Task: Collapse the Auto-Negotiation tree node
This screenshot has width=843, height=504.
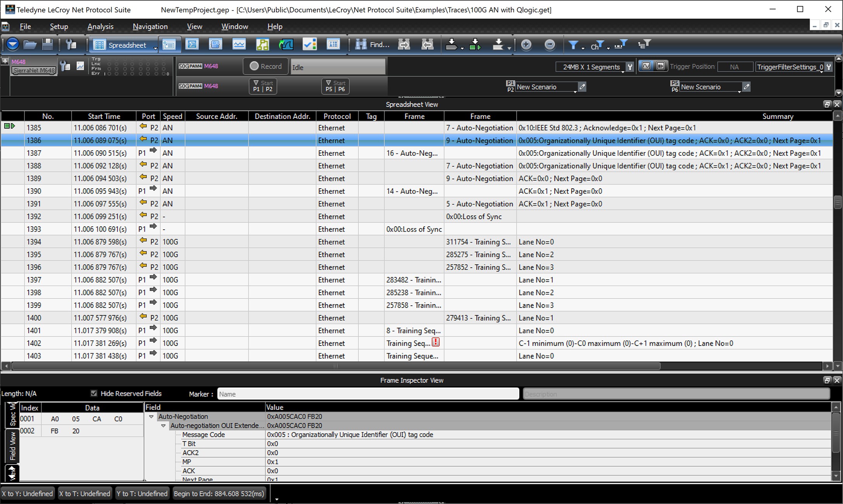Action: click(x=151, y=416)
